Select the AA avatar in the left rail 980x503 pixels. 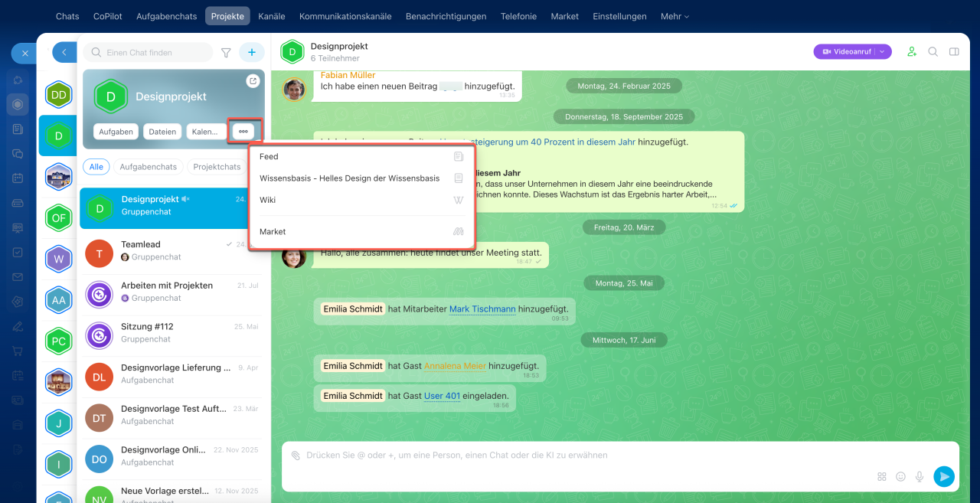pos(59,300)
